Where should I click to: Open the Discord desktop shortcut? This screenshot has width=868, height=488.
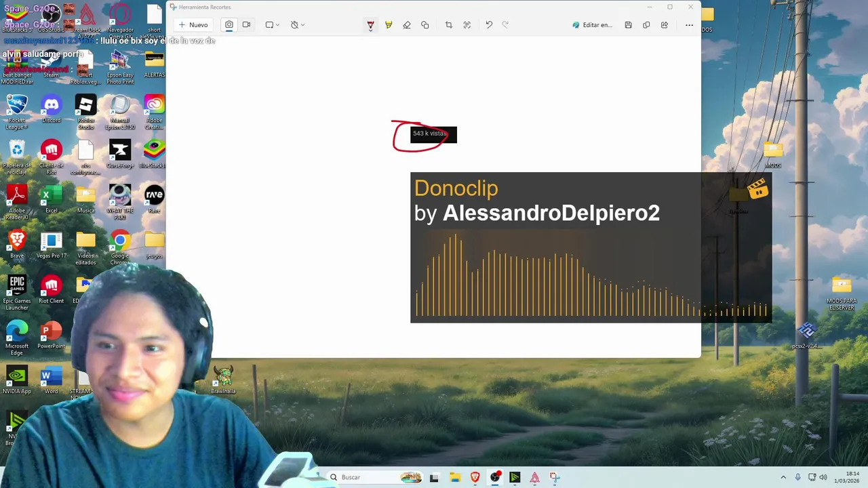click(x=52, y=110)
